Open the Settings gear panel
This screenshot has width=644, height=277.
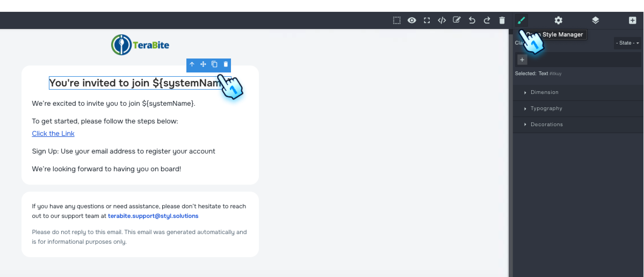(559, 20)
